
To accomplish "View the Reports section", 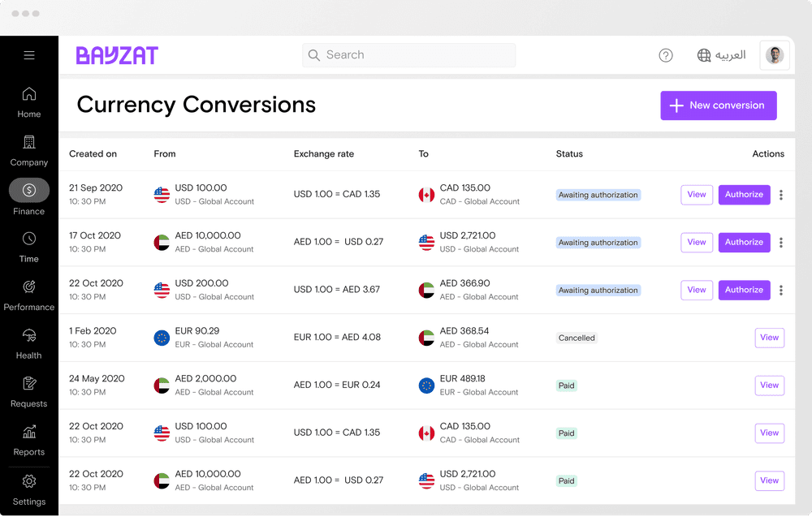I will (x=28, y=438).
